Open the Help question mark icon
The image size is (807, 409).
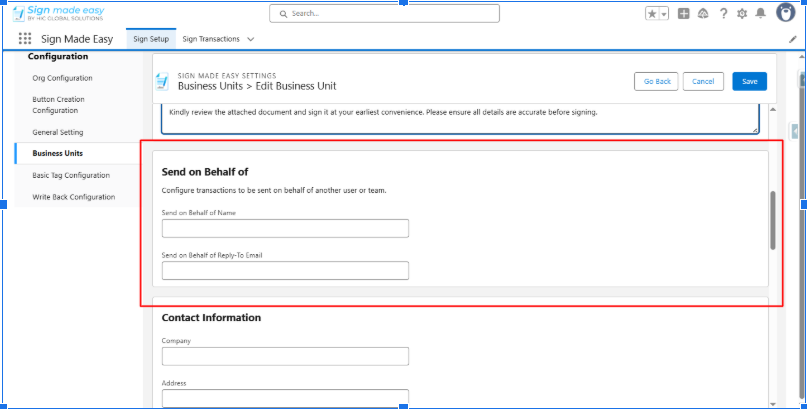pos(723,14)
